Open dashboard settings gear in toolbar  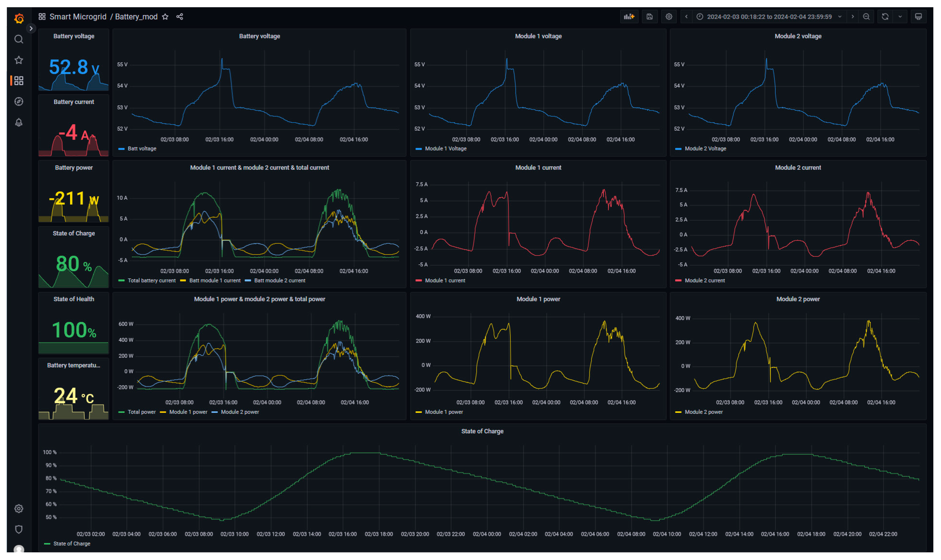pyautogui.click(x=669, y=17)
